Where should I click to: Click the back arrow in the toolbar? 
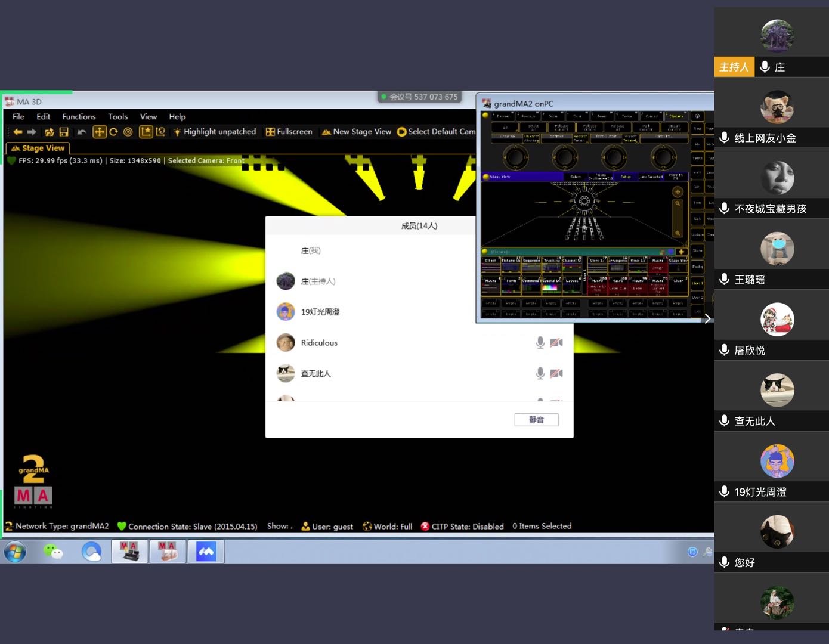[x=18, y=132]
